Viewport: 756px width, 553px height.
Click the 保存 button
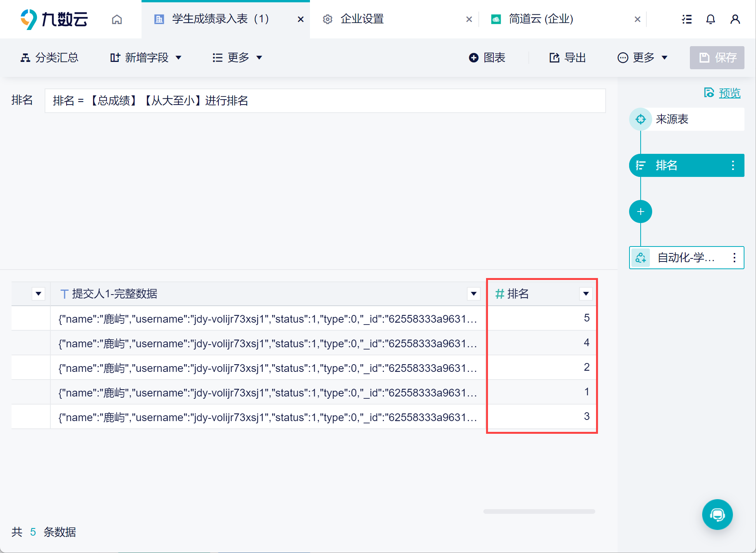(x=717, y=58)
